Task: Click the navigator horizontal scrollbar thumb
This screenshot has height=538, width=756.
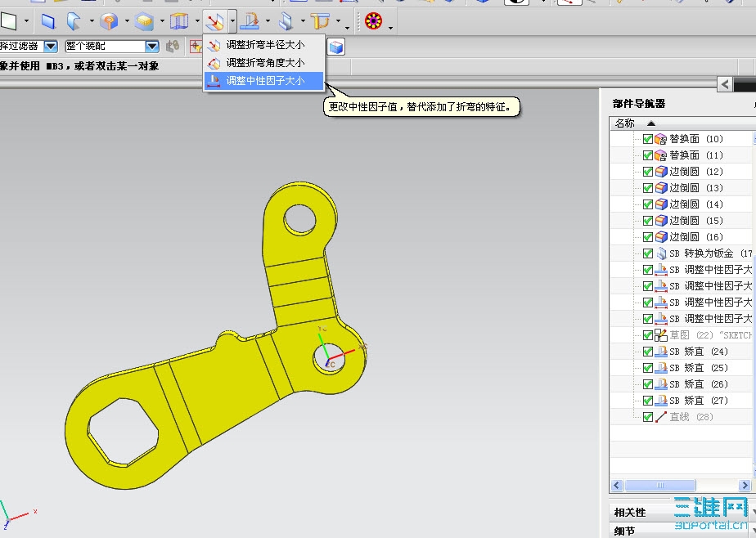Action: click(660, 485)
